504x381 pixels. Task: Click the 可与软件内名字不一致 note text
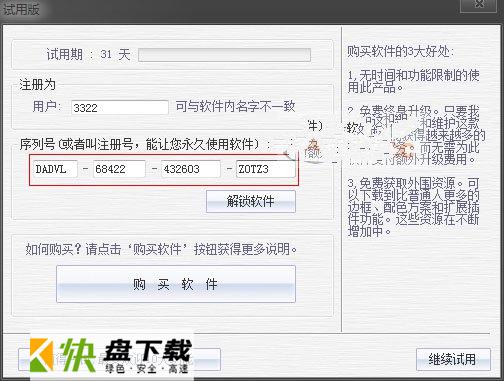coord(235,107)
